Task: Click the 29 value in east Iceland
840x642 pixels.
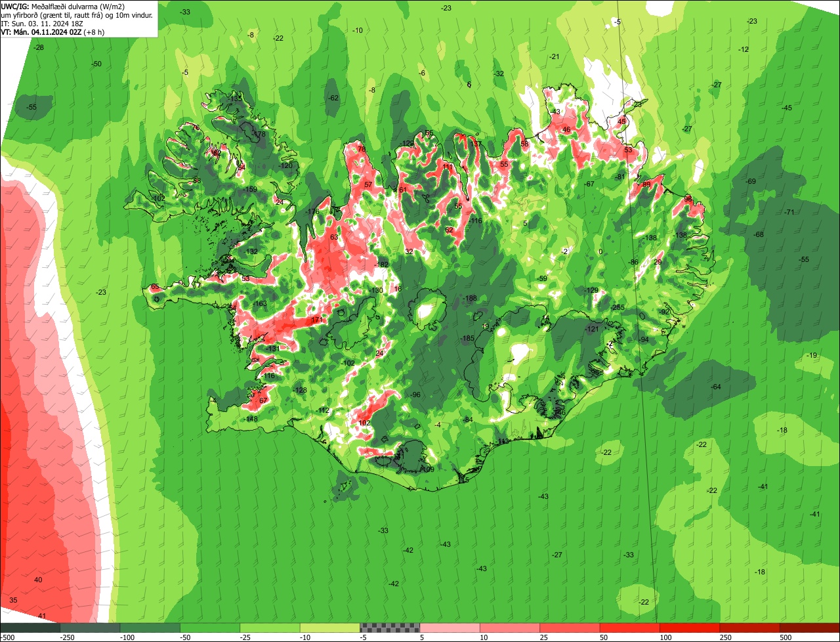Action: click(658, 262)
